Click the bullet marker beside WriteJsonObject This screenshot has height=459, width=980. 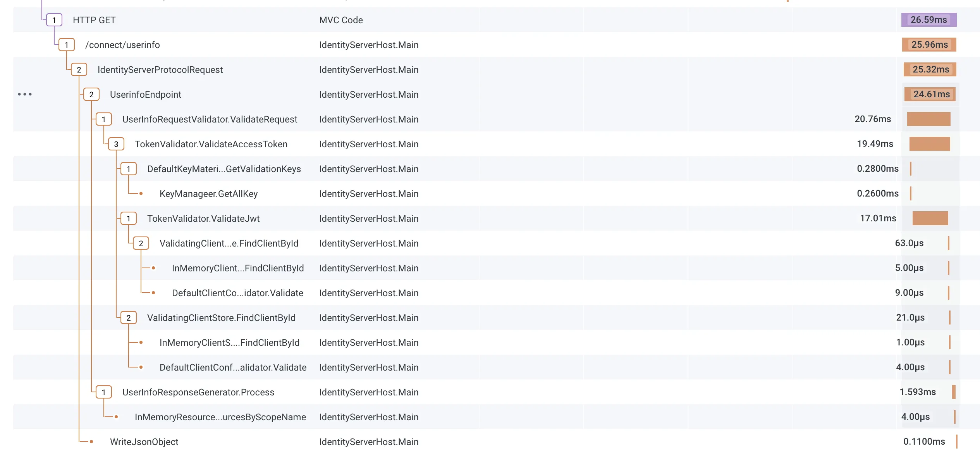click(91, 442)
